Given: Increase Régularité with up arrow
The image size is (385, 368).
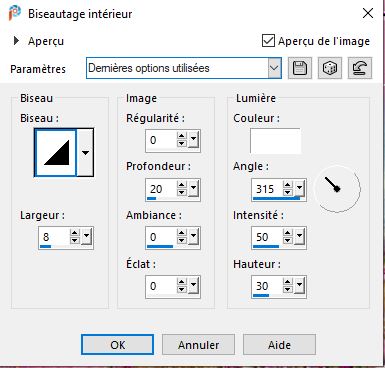Looking at the screenshot, I should tap(182, 136).
